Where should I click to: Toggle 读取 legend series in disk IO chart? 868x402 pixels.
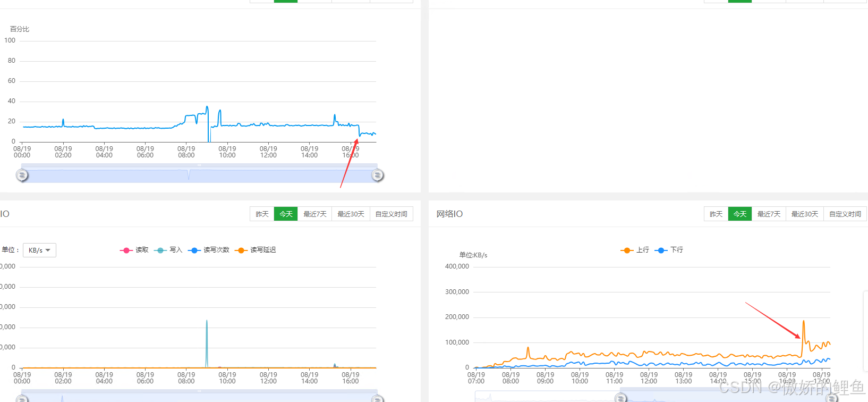point(134,250)
